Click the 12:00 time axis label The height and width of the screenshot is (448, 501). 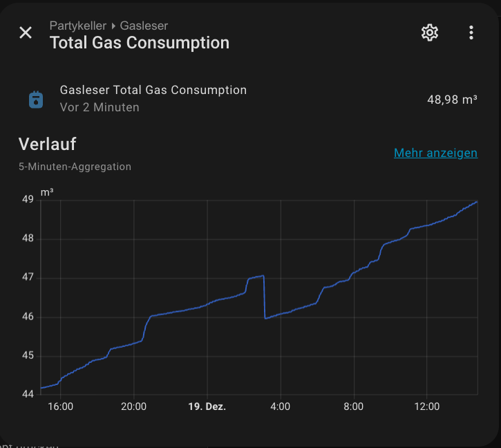(x=426, y=407)
